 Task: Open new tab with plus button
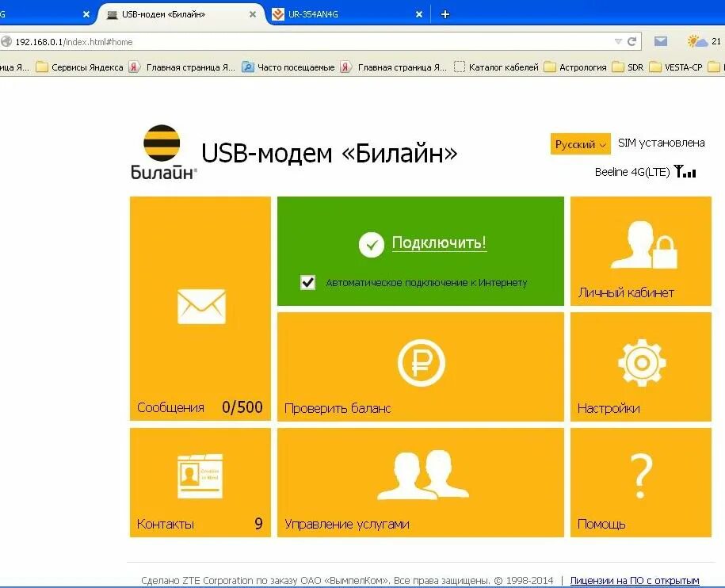coord(445,14)
